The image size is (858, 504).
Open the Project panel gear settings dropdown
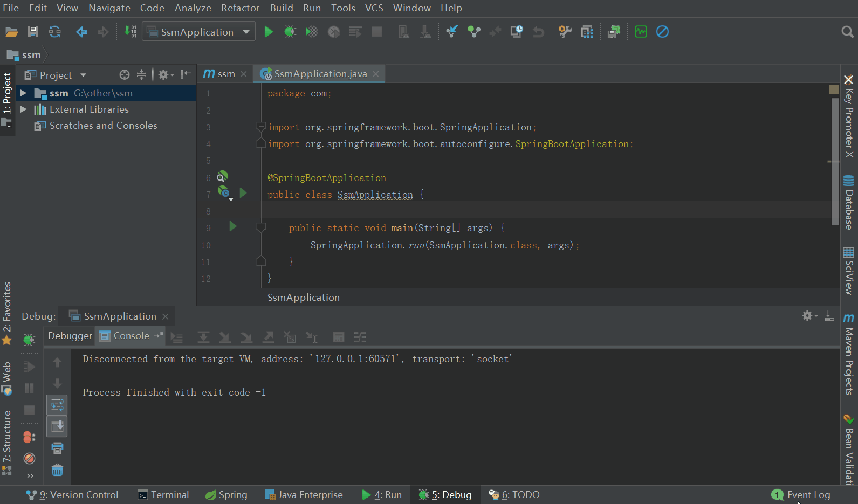pos(166,75)
